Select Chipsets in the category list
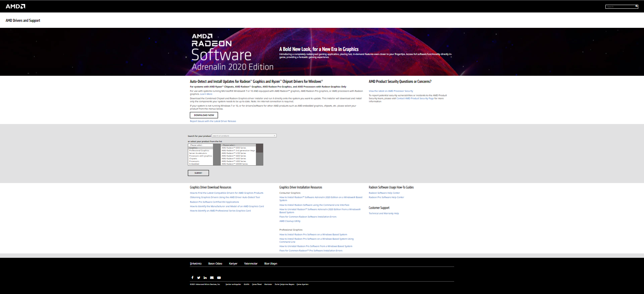 pyautogui.click(x=201, y=159)
